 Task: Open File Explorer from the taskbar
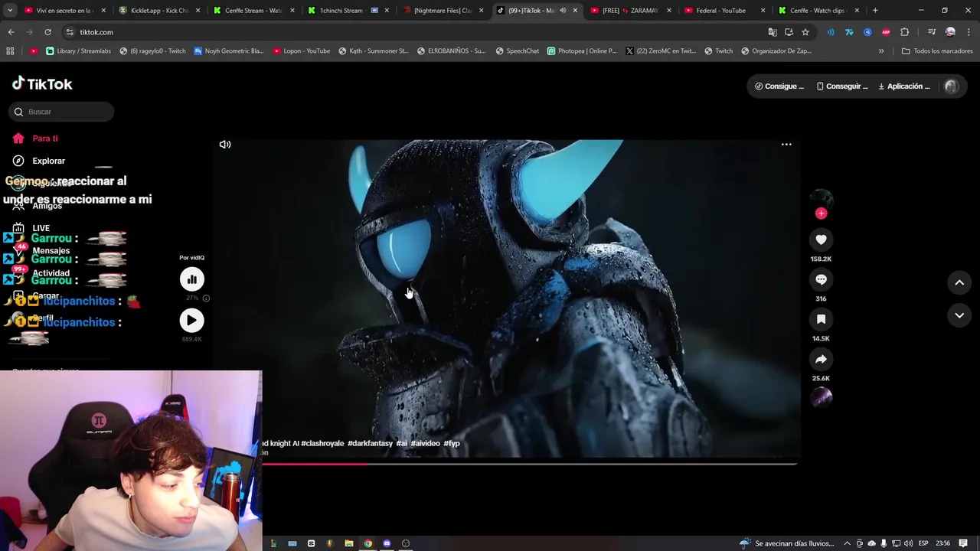click(x=349, y=543)
